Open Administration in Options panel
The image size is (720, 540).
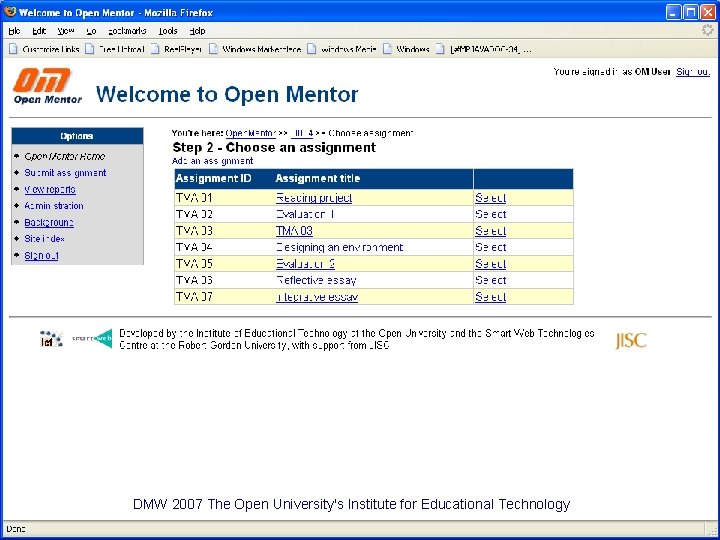[54, 206]
